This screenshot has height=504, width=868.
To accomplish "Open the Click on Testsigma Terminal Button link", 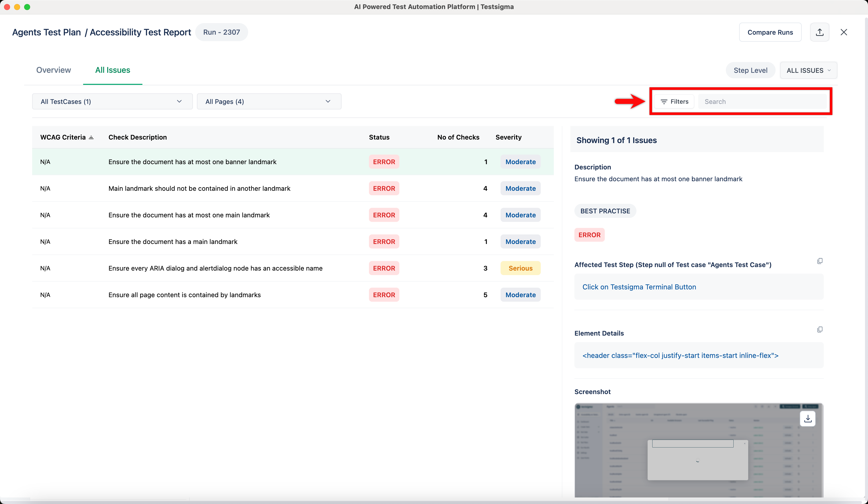I will tap(639, 287).
